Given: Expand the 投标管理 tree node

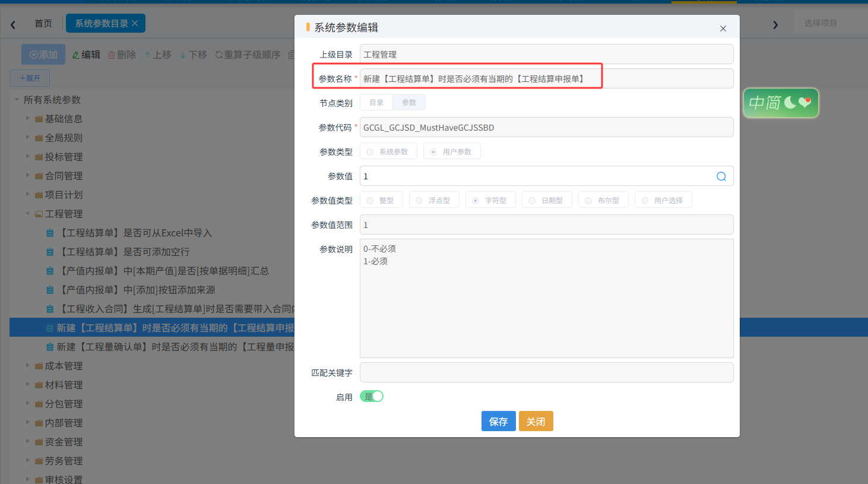Looking at the screenshot, I should click(x=27, y=157).
